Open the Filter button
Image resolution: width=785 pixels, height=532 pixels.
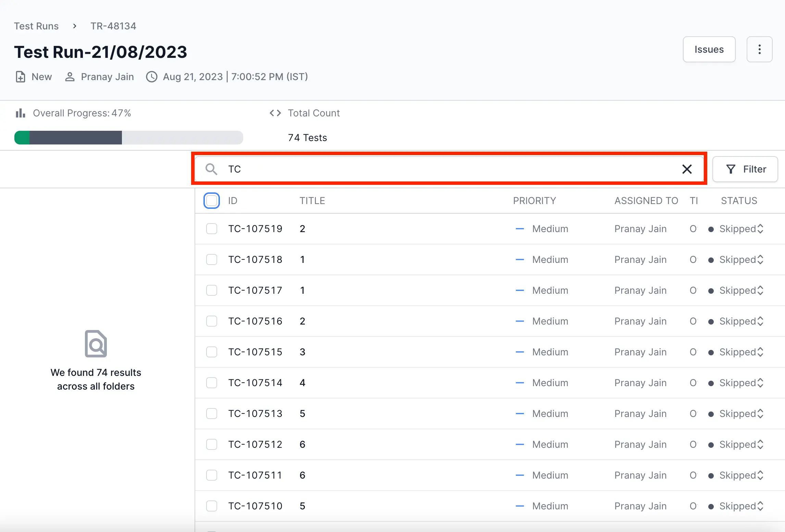click(745, 169)
